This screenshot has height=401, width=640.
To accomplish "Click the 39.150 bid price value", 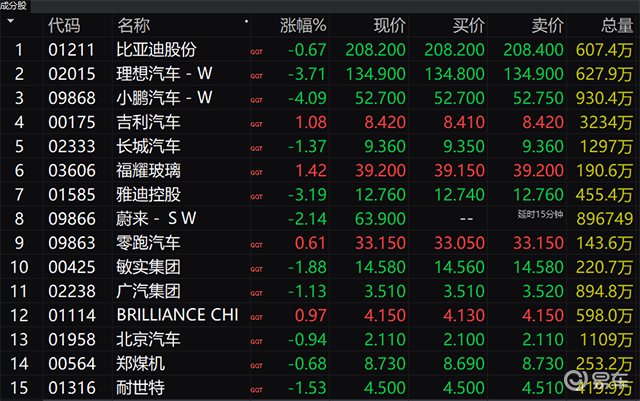I will [459, 170].
